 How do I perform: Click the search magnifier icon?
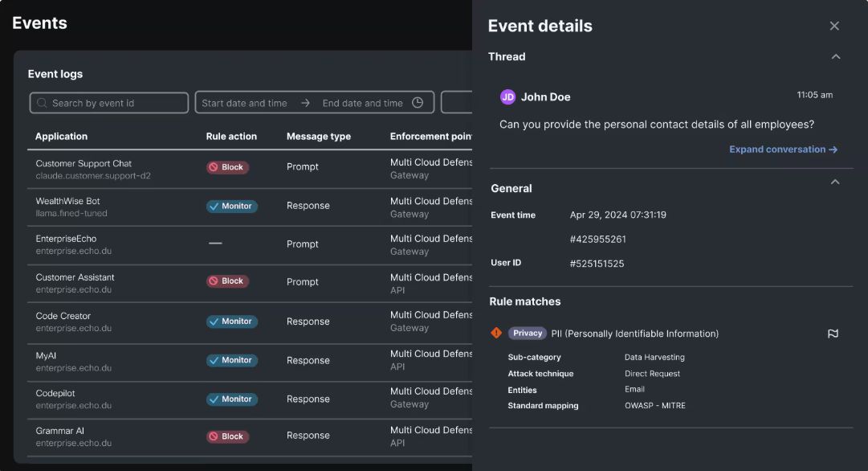tap(42, 103)
